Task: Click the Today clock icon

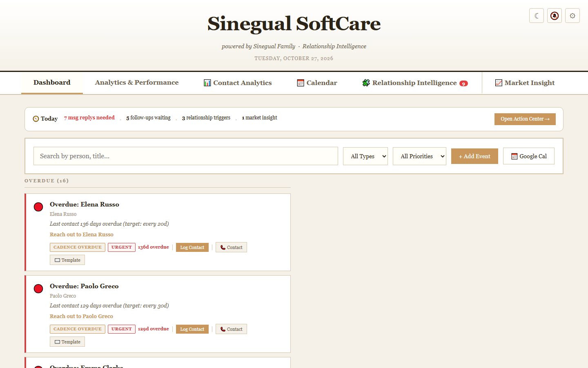Action: click(36, 119)
